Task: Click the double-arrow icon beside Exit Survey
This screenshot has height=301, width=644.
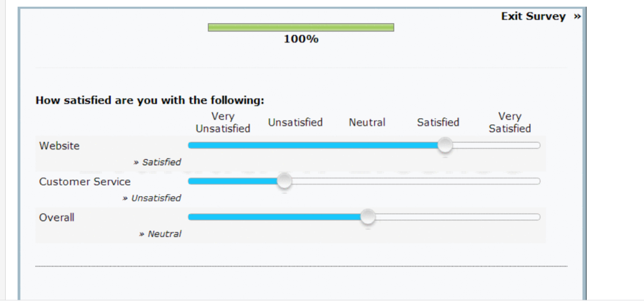Action: (577, 16)
